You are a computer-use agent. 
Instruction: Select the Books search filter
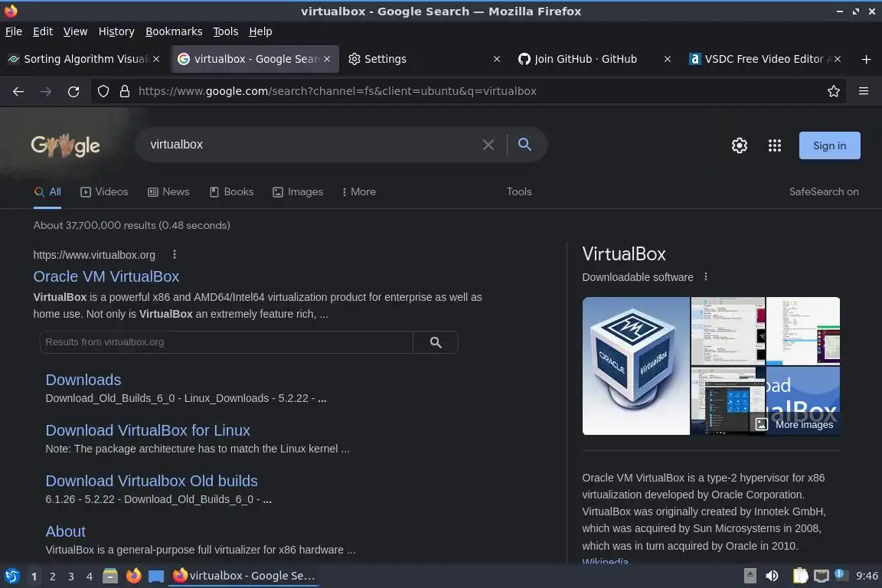(x=232, y=192)
